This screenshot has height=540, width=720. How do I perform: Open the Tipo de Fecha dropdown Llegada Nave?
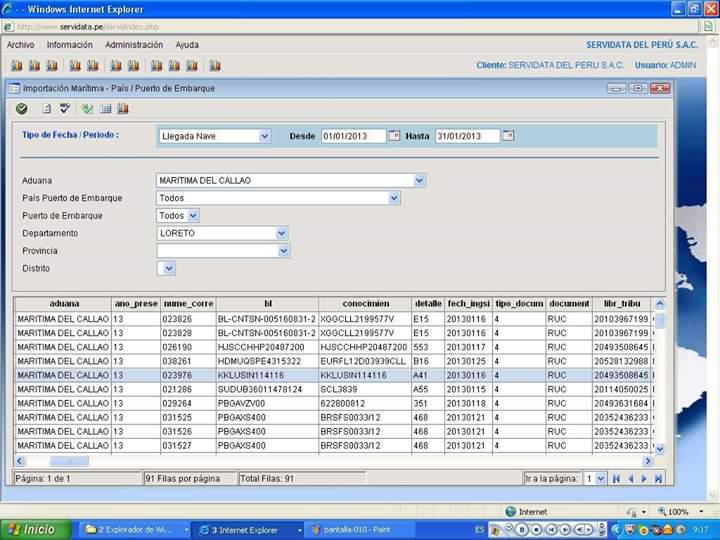[264, 136]
